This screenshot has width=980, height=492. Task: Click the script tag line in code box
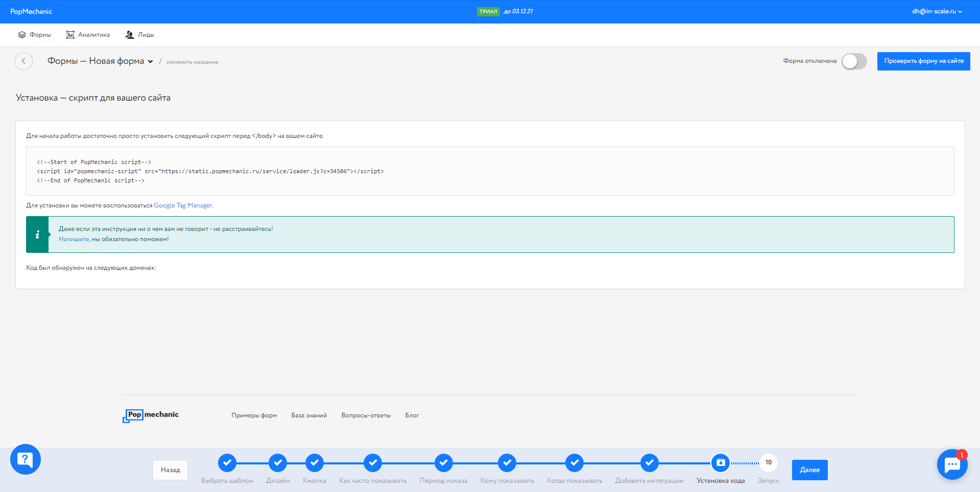210,171
